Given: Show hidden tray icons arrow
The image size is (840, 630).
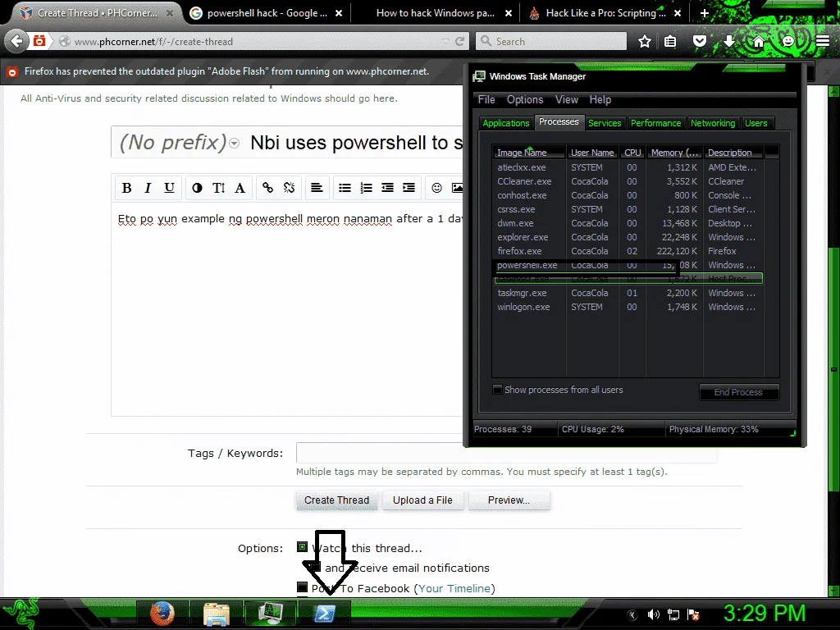Looking at the screenshot, I should tap(632, 614).
